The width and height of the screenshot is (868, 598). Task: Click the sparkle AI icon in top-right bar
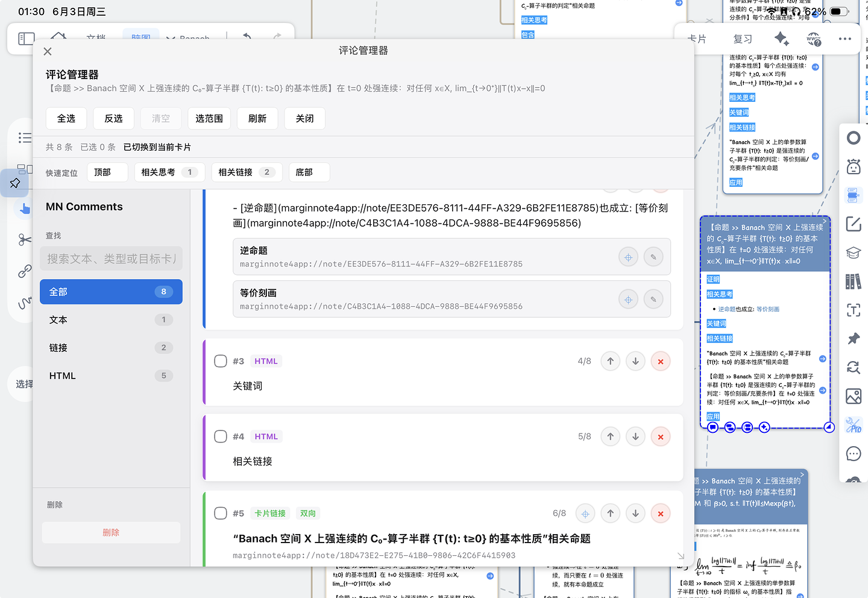(782, 39)
